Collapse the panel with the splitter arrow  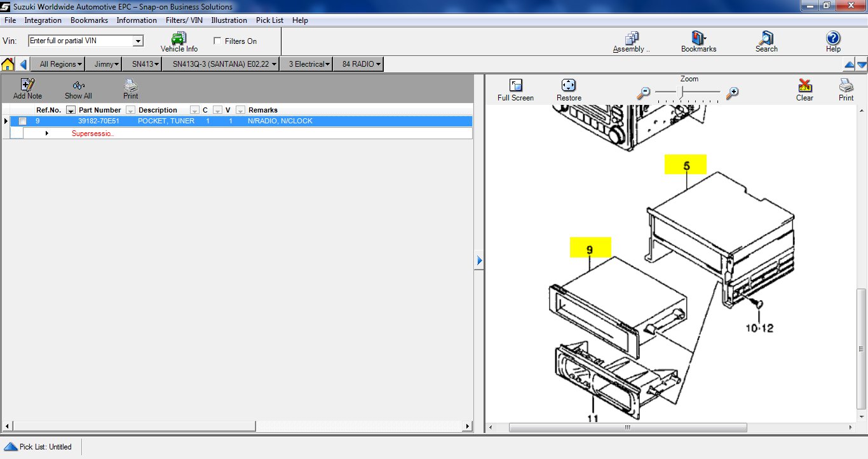[479, 260]
